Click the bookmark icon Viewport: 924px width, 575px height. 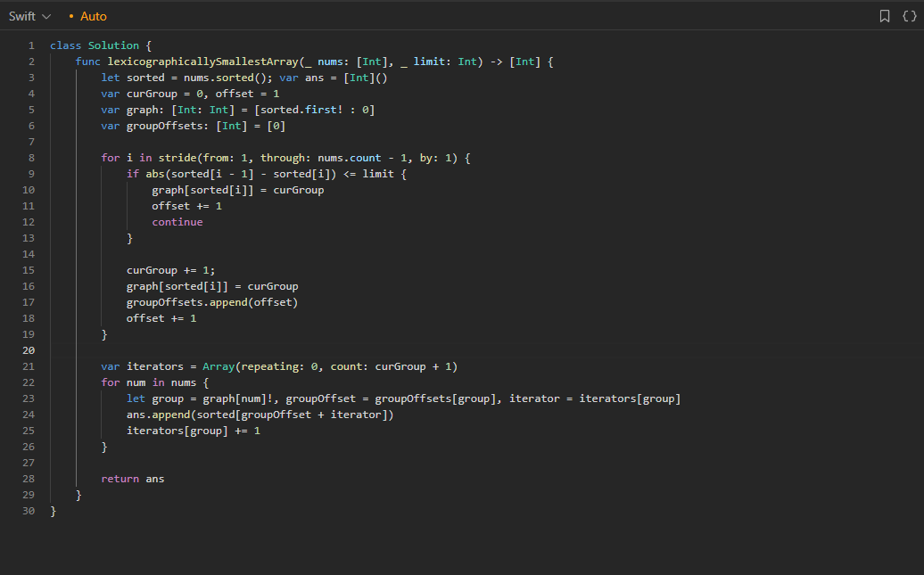[x=885, y=17]
